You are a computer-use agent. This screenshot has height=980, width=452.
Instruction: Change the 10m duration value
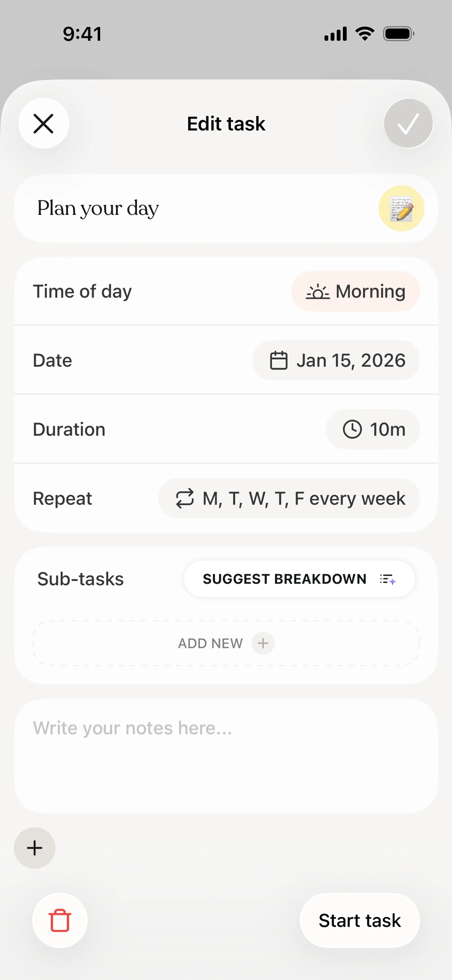[387, 429]
